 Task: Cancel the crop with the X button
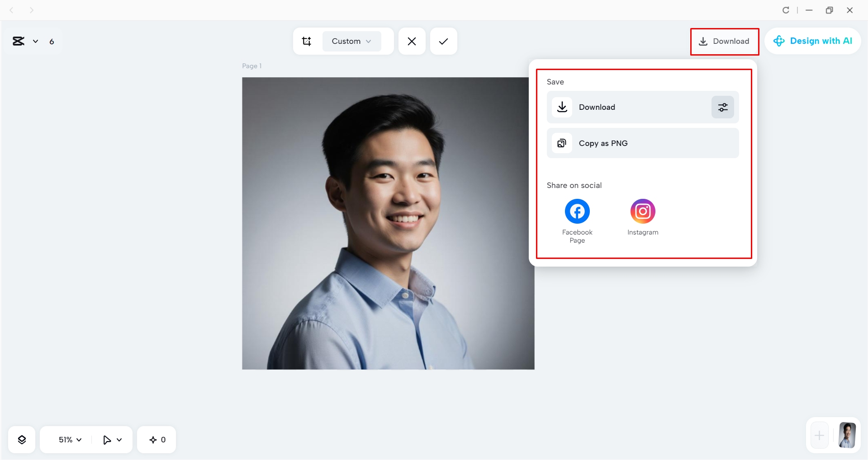412,41
